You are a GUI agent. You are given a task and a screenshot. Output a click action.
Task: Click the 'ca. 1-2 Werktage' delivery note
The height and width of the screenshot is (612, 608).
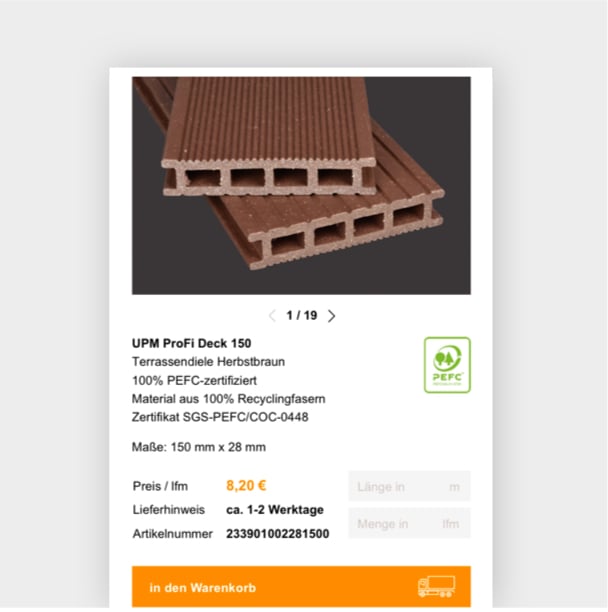(x=275, y=510)
